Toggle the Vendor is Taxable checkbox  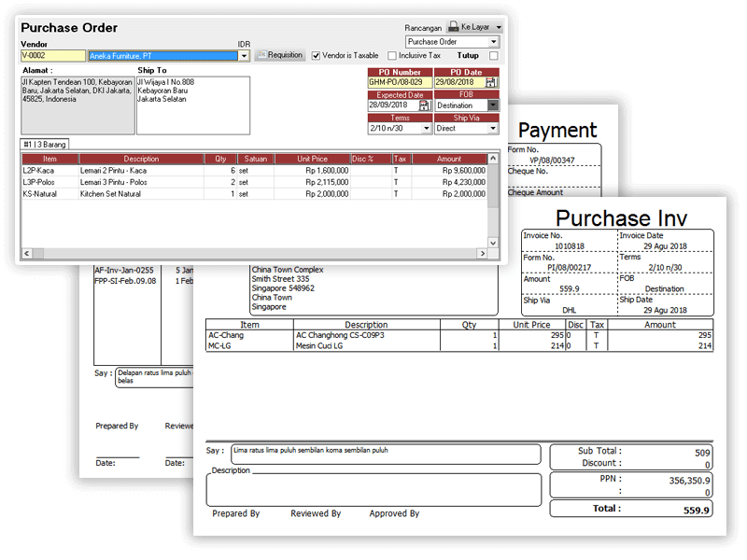(317, 56)
